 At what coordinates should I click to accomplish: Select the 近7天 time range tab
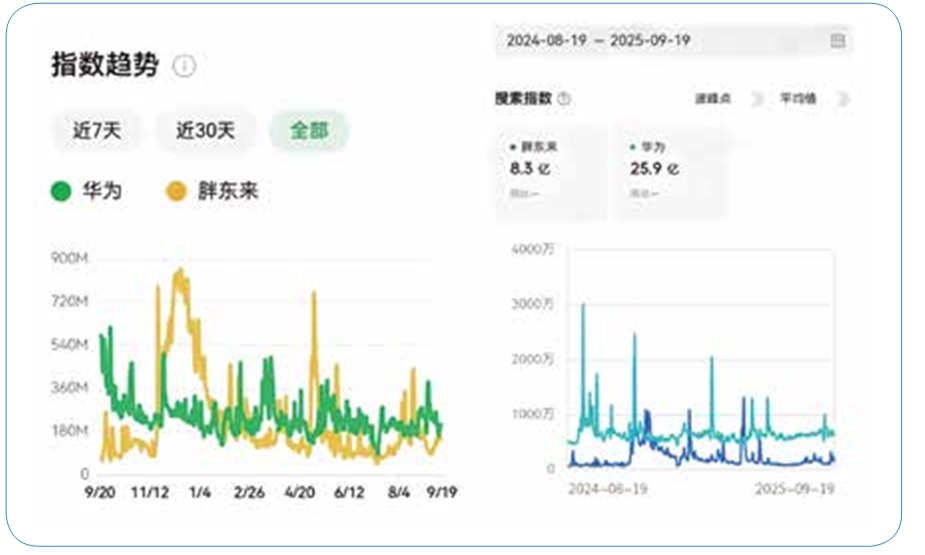[x=97, y=130]
